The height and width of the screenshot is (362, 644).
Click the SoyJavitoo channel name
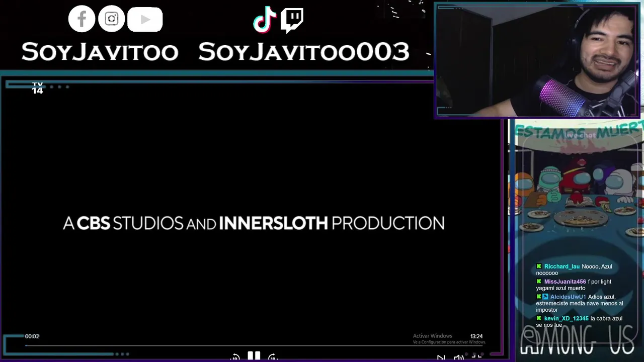point(100,52)
